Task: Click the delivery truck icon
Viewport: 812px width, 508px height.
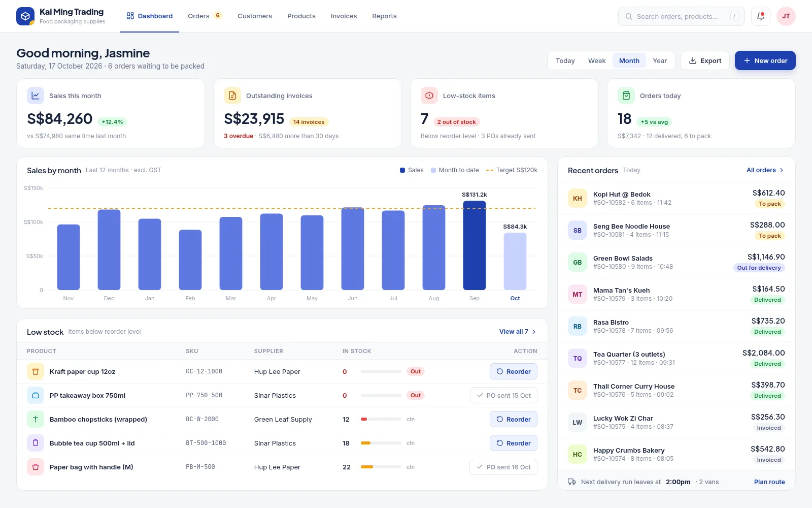Action: pyautogui.click(x=572, y=482)
